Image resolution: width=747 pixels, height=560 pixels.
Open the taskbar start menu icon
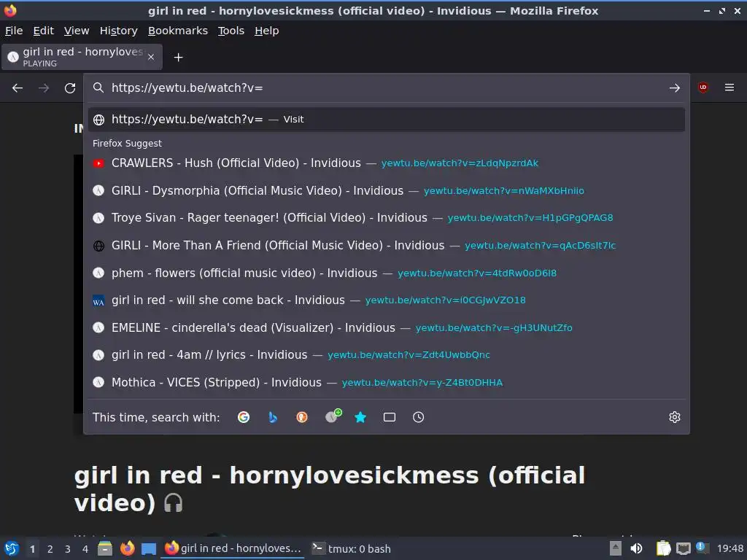click(11, 548)
